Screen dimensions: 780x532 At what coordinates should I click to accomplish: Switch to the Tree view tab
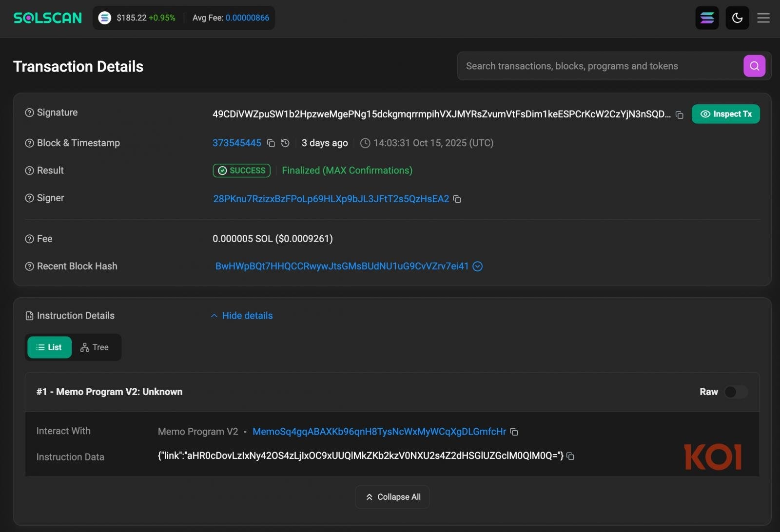pos(95,347)
